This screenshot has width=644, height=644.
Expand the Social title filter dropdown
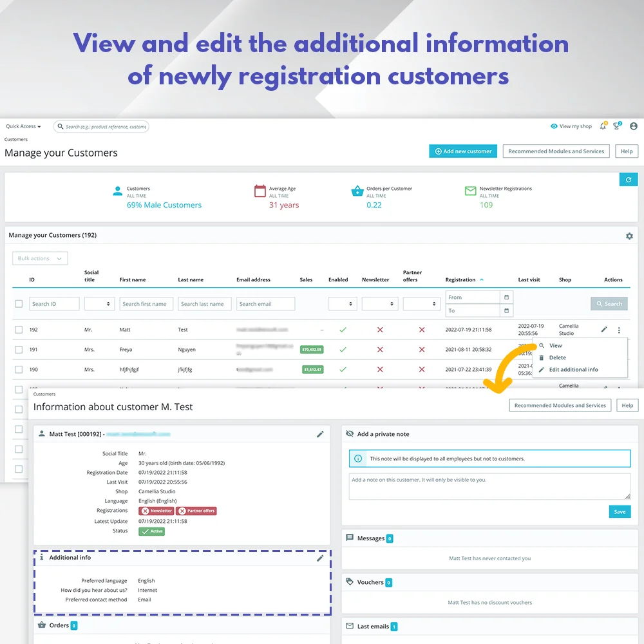coord(99,303)
